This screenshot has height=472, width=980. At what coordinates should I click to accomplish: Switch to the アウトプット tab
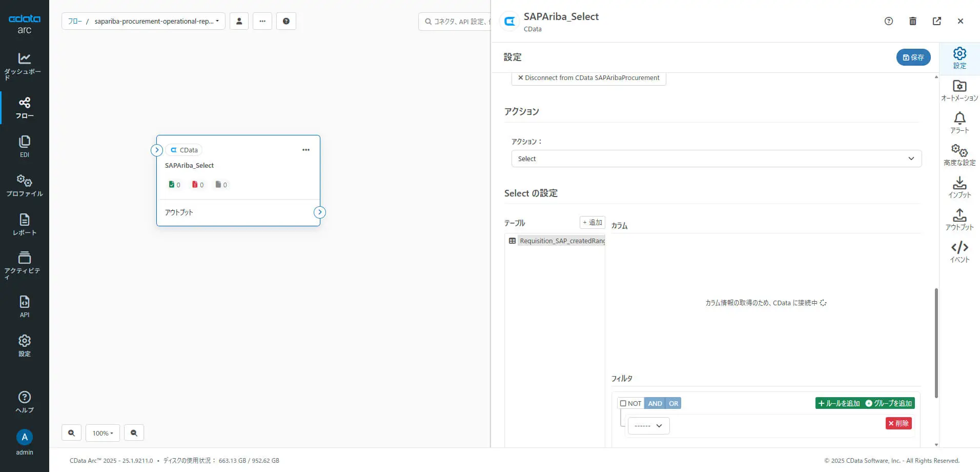coord(959,220)
